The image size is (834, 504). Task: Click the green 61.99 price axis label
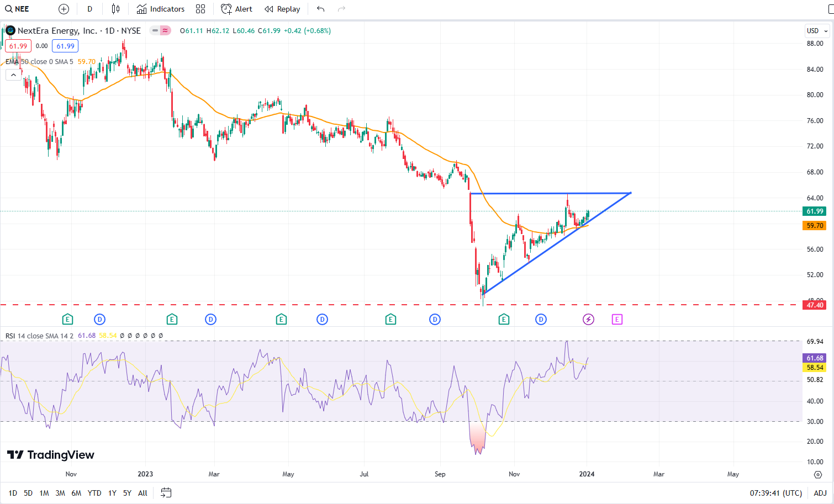click(814, 211)
